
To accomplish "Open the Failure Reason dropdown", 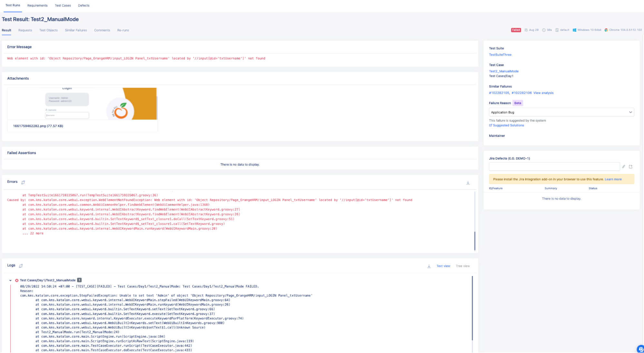I will 561,112.
